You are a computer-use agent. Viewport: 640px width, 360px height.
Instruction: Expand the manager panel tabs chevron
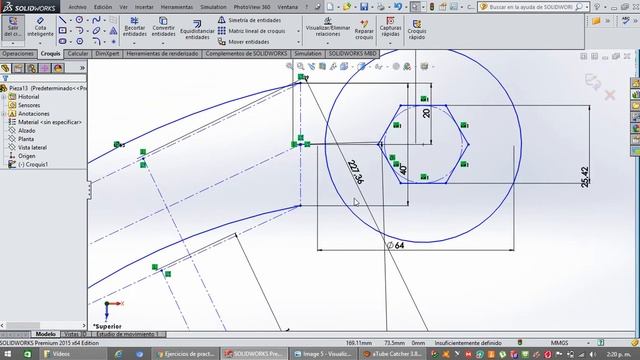click(x=82, y=68)
